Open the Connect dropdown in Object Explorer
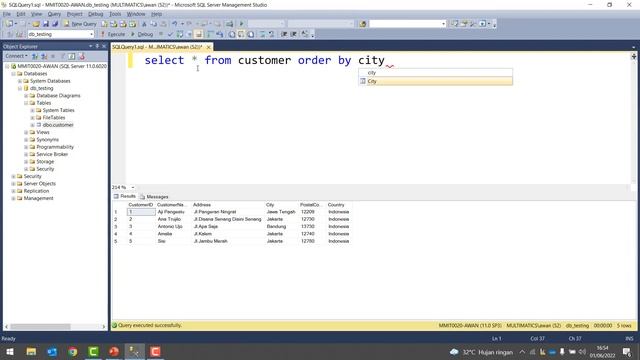Image resolution: width=640 pixels, height=360 pixels. coord(16,56)
